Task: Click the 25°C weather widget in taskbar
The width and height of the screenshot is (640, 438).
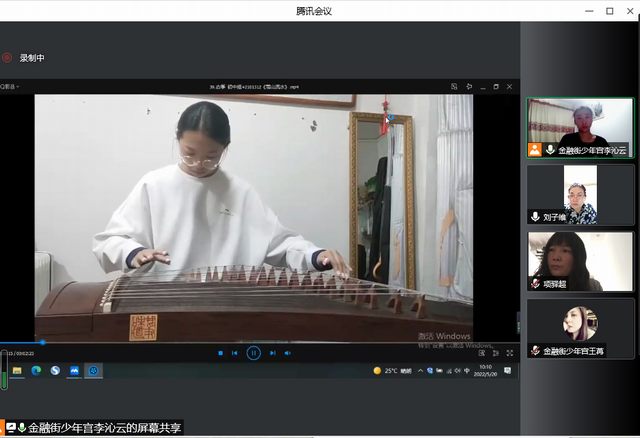Action: click(393, 371)
